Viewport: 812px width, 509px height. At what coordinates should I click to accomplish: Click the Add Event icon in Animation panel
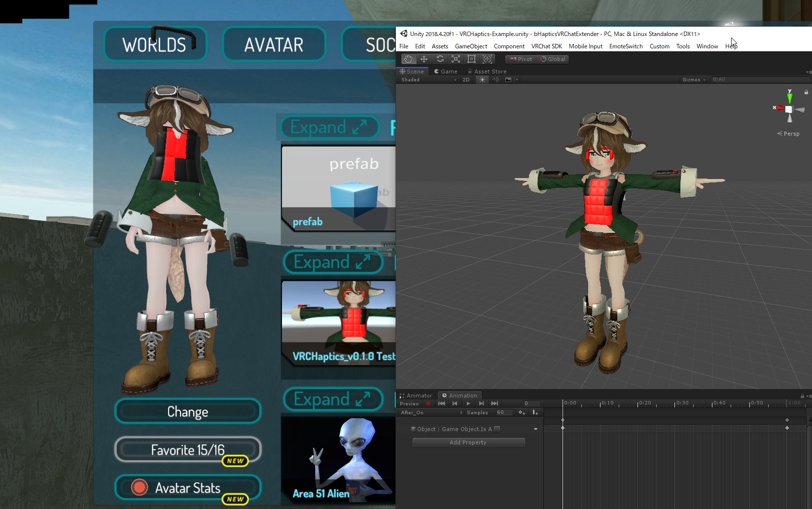534,412
